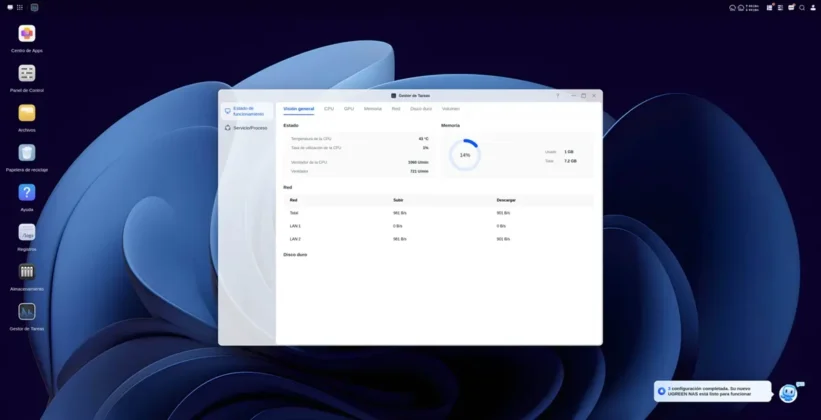This screenshot has height=420, width=821.
Task: Click the Ventilador de la CPU label
Action: coord(309,162)
